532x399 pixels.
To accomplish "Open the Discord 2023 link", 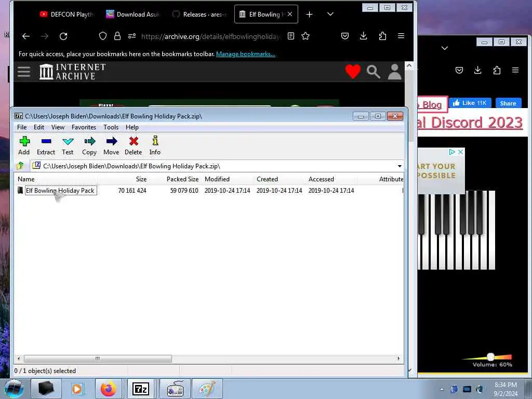I will click(x=471, y=123).
